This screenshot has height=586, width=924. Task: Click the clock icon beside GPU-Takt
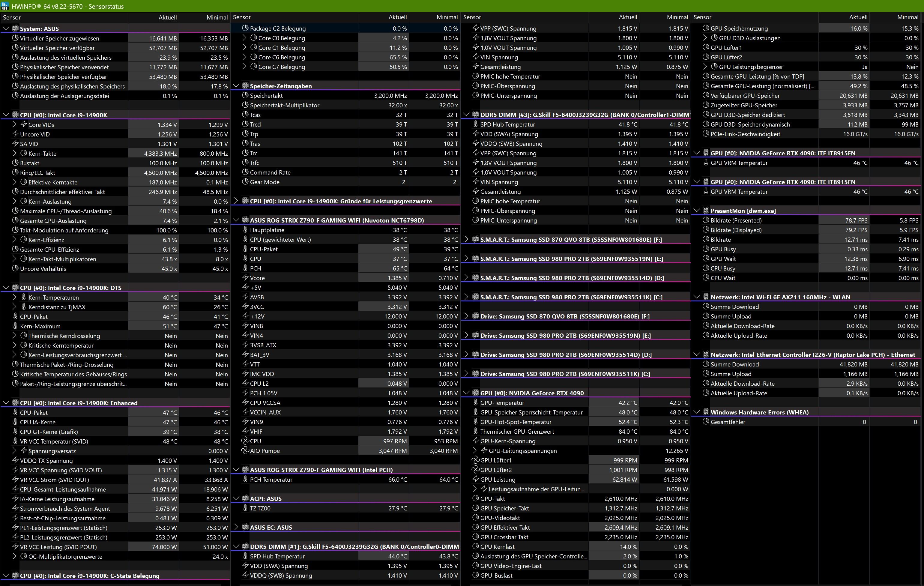click(476, 498)
